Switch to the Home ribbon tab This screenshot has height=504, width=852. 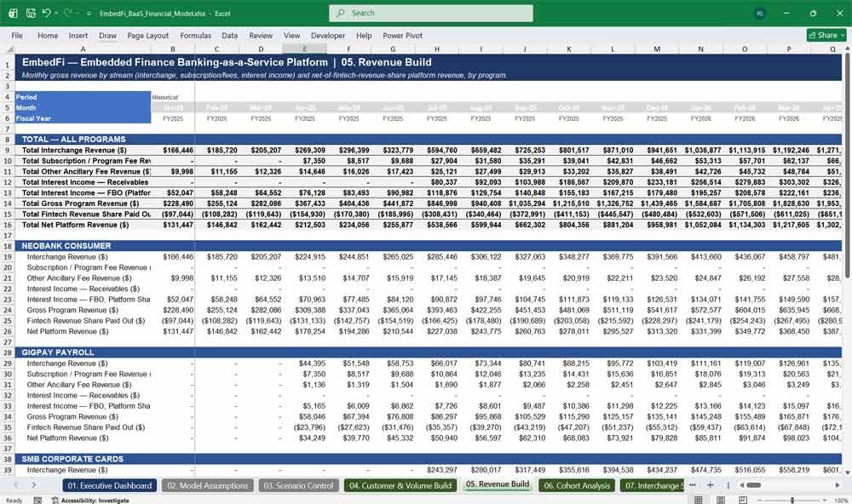(x=48, y=35)
